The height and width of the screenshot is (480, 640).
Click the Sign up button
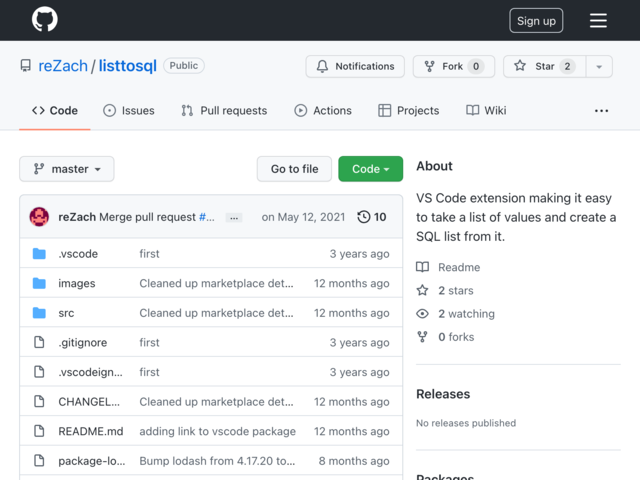pos(536,20)
